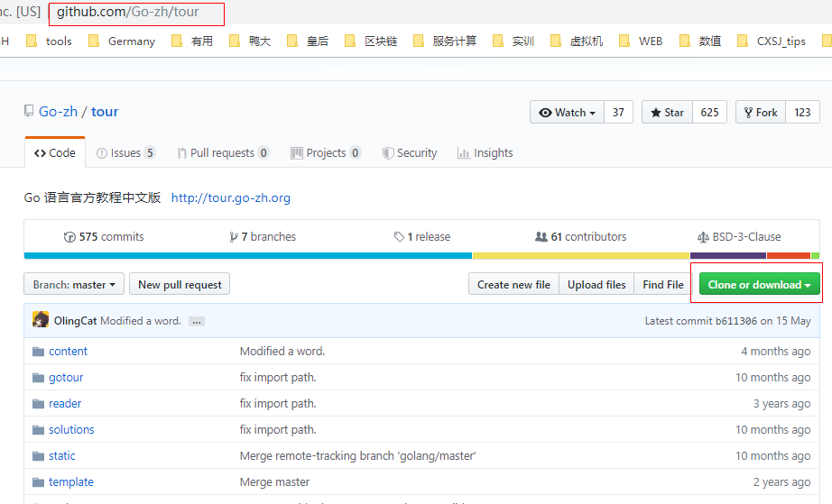Click the OlingCat avatar image
Viewport: 832px width, 504px height.
coord(41,319)
